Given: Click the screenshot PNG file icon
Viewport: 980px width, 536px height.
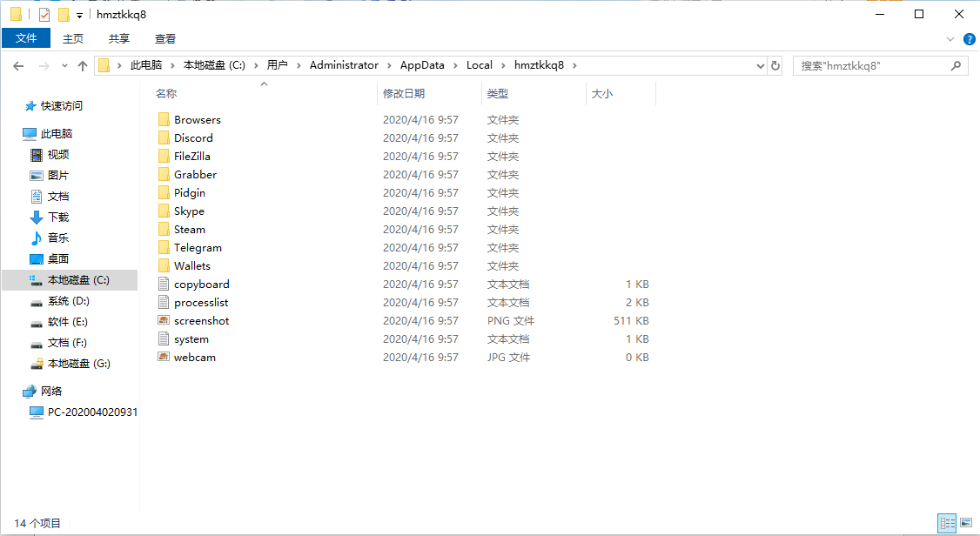Looking at the screenshot, I should [164, 320].
